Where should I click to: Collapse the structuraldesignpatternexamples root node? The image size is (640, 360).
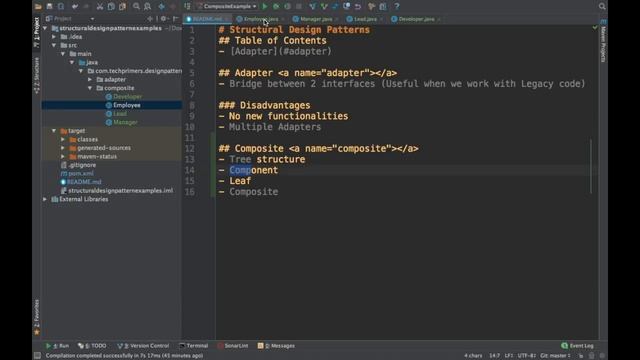click(45, 28)
